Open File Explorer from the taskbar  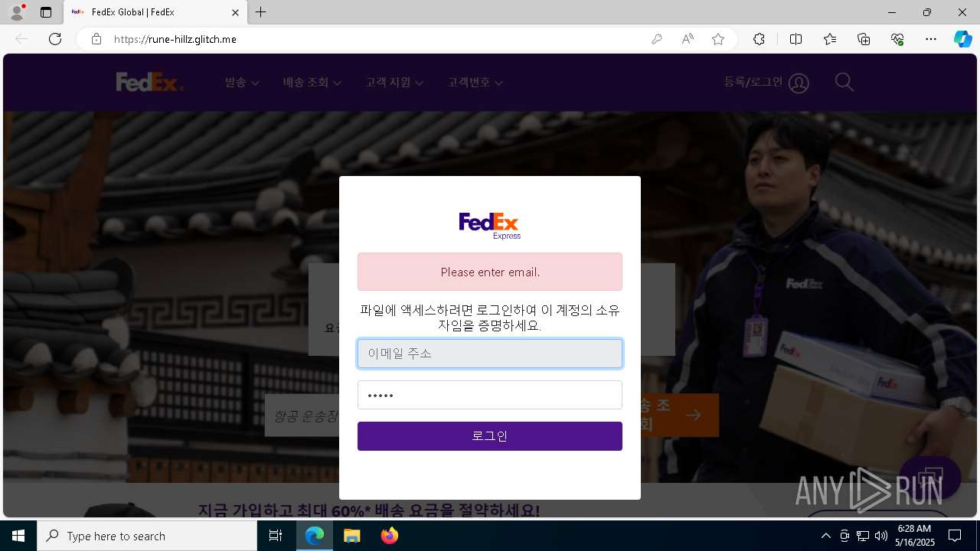tap(351, 536)
